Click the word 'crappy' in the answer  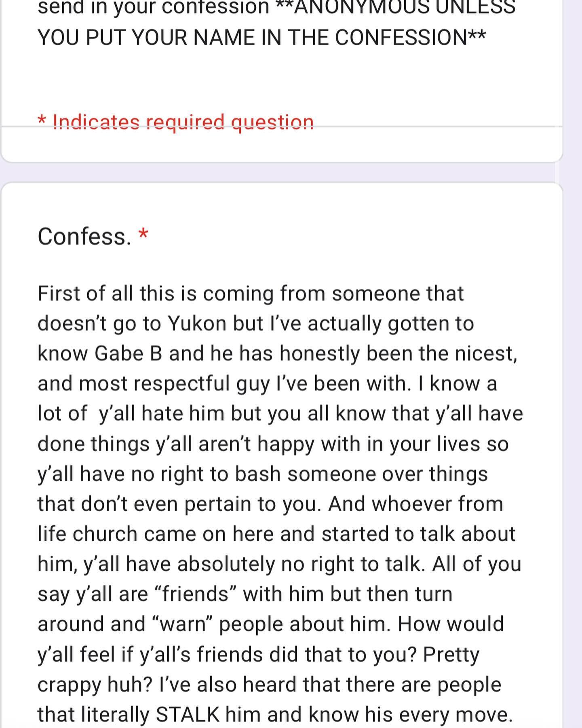tap(68, 684)
